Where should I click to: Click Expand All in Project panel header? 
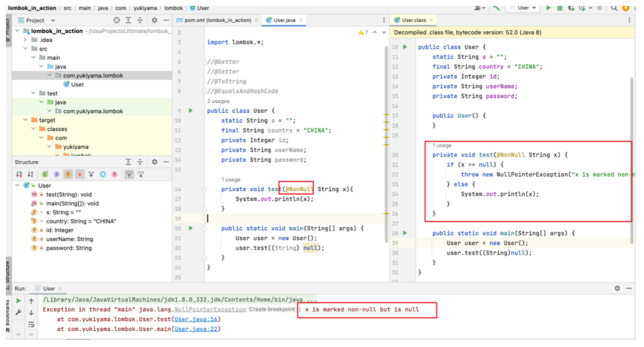click(128, 20)
